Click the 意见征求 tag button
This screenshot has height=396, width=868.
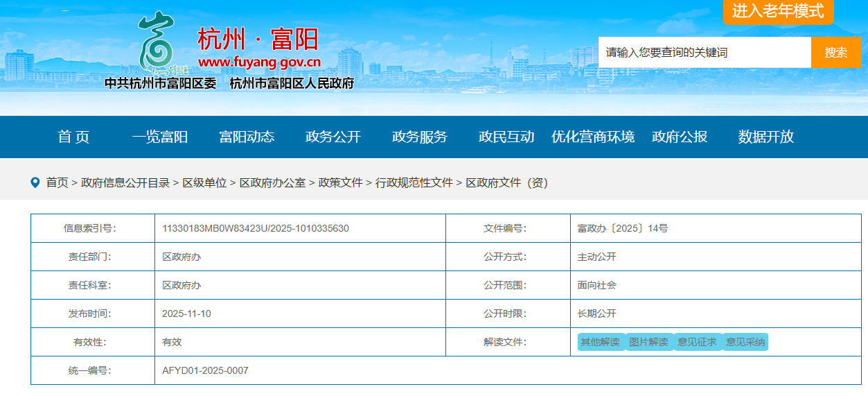coord(697,342)
